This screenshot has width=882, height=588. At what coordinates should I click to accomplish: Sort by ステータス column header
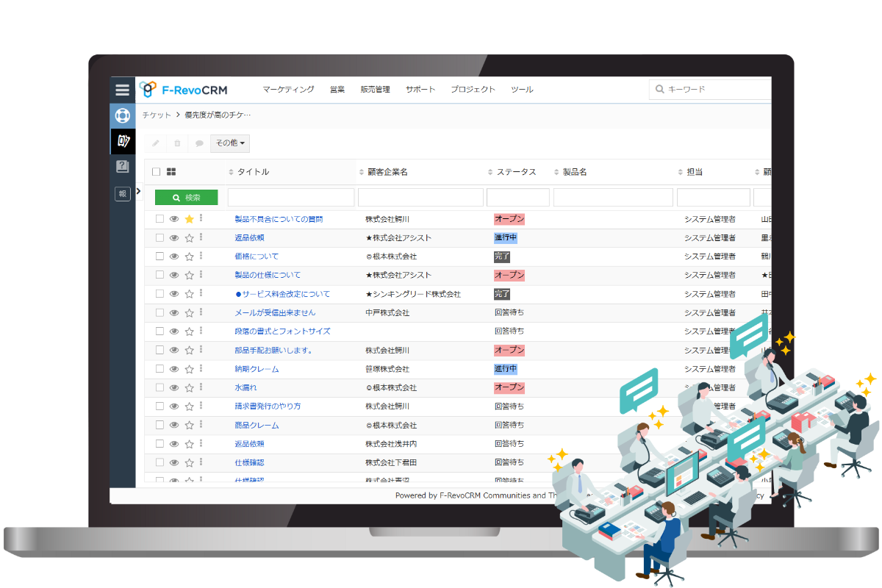515,172
